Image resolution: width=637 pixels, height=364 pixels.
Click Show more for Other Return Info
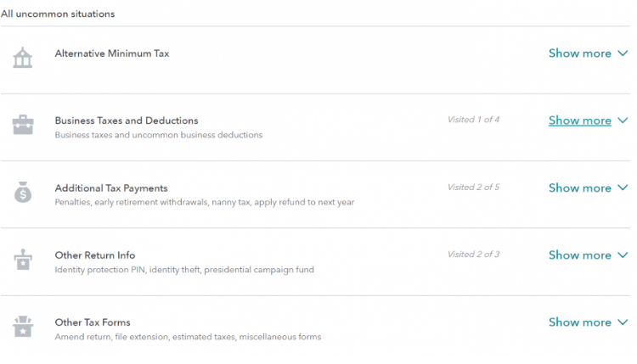579,255
